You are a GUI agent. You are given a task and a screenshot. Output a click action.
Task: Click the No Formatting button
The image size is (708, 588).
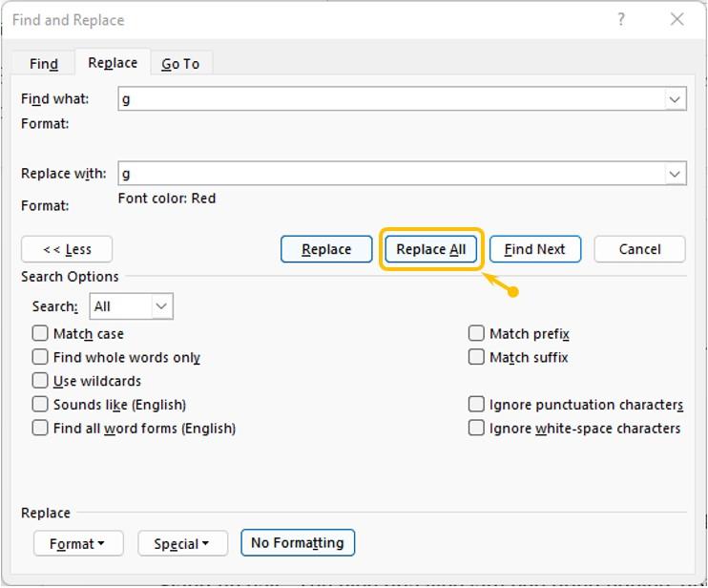(x=297, y=543)
